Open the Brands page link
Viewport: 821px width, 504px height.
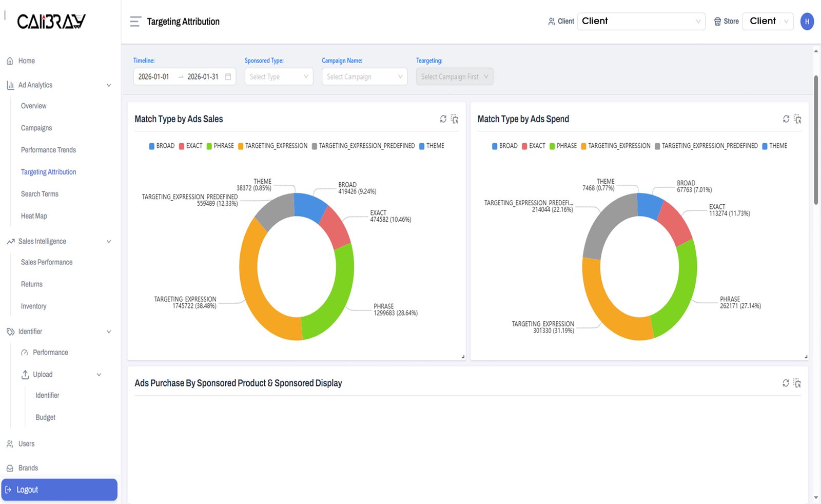28,468
